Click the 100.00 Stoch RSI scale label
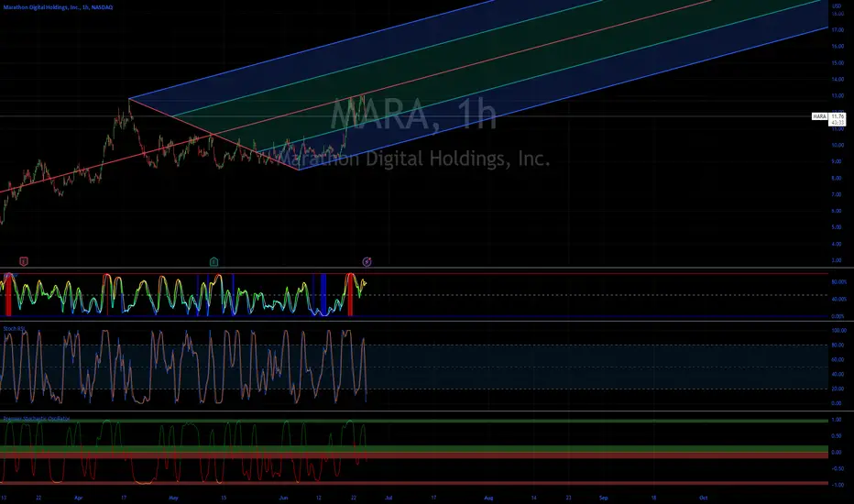This screenshot has height=504, width=854. click(x=838, y=330)
